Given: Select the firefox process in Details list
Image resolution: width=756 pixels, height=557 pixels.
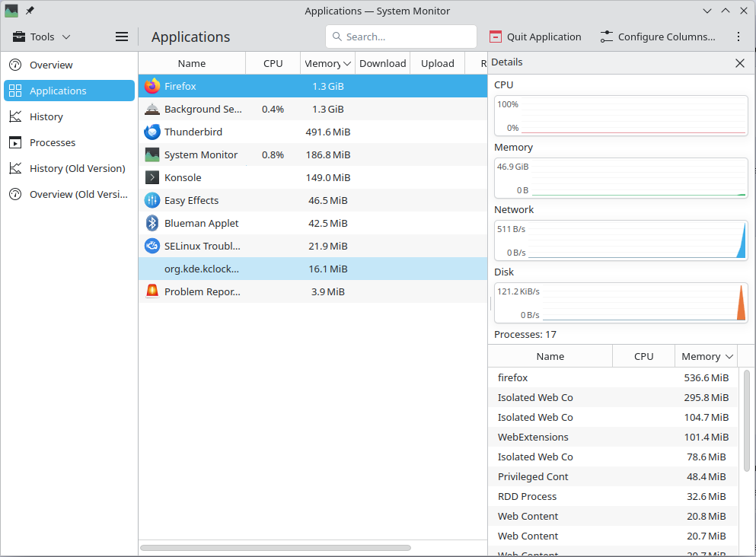Looking at the screenshot, I should [x=614, y=377].
